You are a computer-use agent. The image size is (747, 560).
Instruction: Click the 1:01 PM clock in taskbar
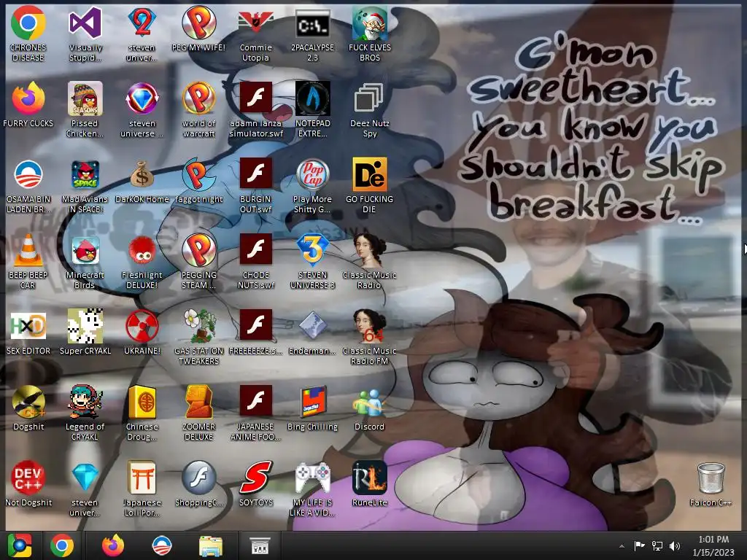(x=713, y=539)
